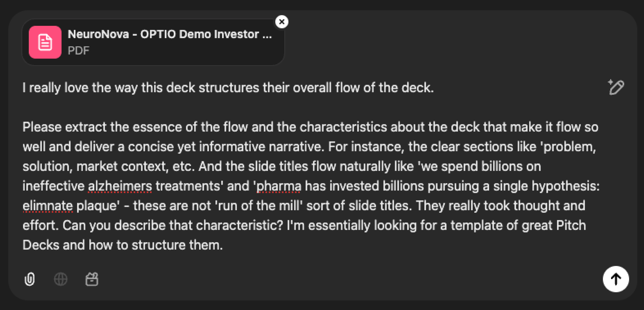Toggle the globe web search icon
The height and width of the screenshot is (310, 644).
pos(61,279)
